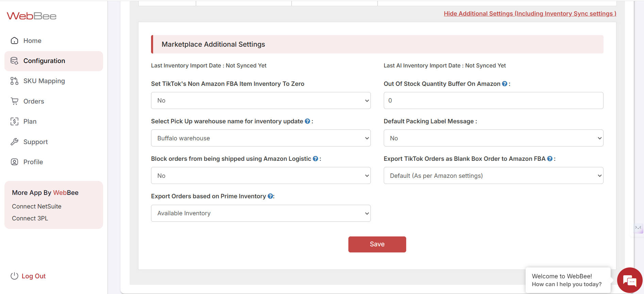
Task: Expand the Available Inventory dropdown
Action: click(x=261, y=213)
